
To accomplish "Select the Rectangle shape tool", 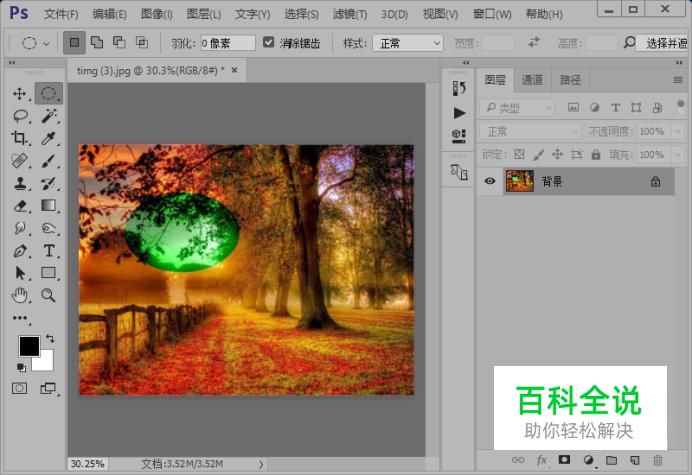I will tap(49, 273).
